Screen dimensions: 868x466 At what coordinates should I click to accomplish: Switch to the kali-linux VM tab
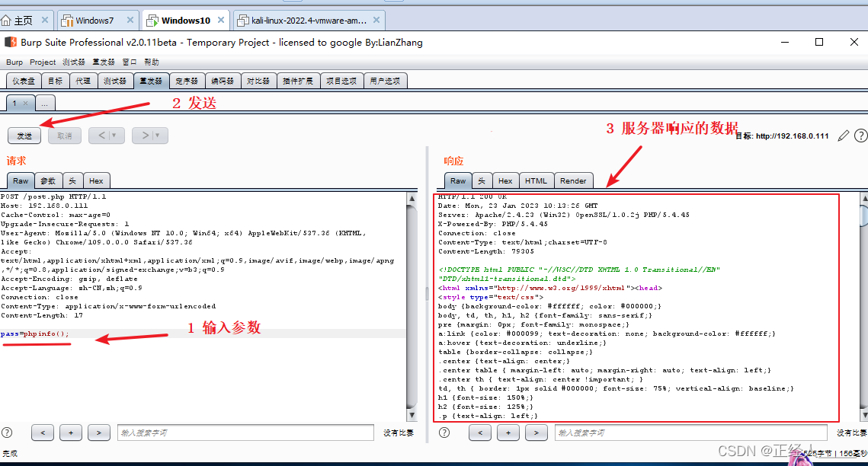click(309, 21)
